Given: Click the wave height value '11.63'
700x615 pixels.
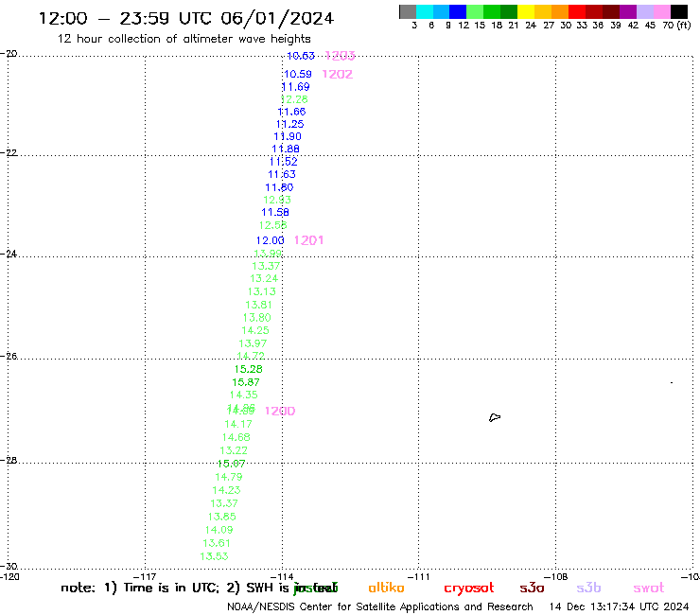Looking at the screenshot, I should point(282,174).
